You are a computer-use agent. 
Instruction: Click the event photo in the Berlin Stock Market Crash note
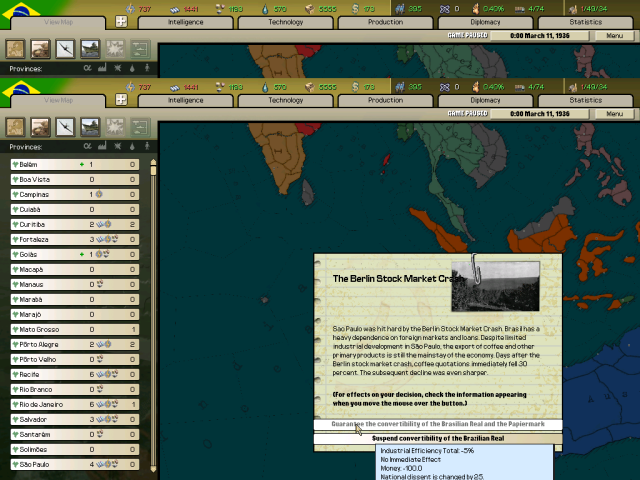pos(496,286)
